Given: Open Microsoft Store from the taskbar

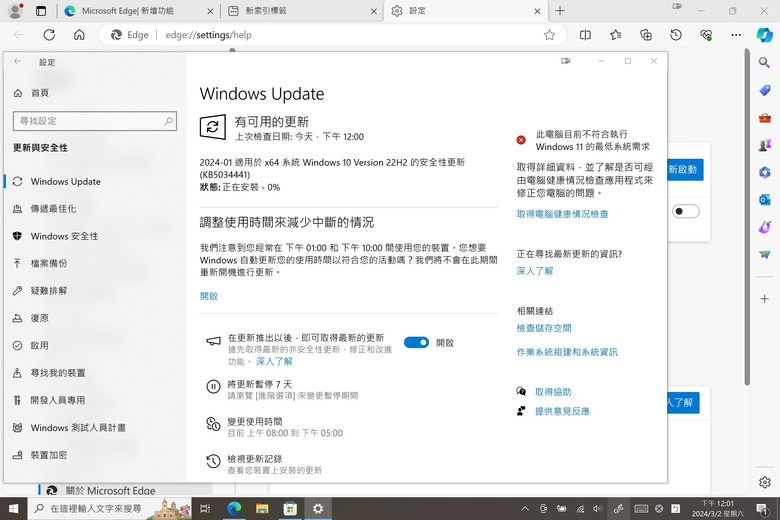Looking at the screenshot, I should pos(290,509).
